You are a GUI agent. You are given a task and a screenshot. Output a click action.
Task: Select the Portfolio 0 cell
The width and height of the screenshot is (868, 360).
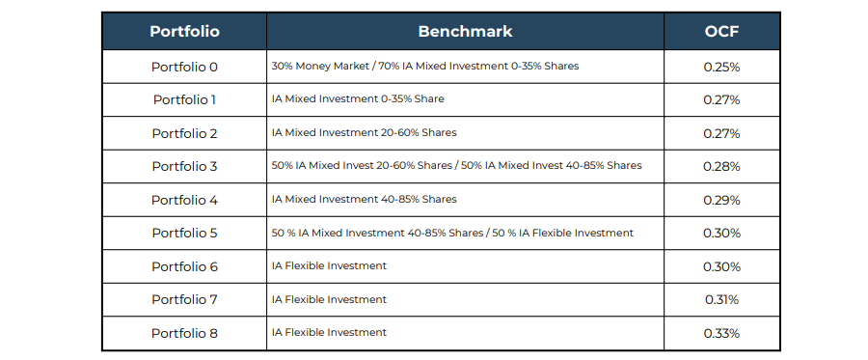click(x=184, y=67)
